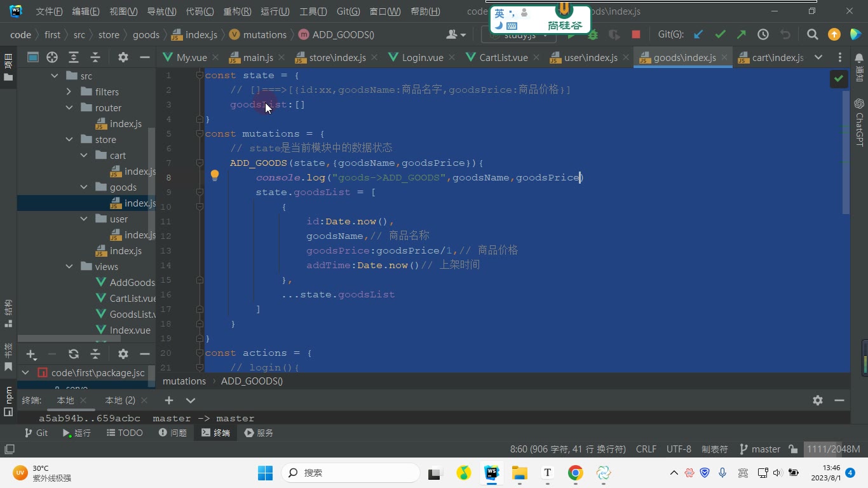Open the 问题 problems tool window
The image size is (868, 488).
[x=173, y=433]
